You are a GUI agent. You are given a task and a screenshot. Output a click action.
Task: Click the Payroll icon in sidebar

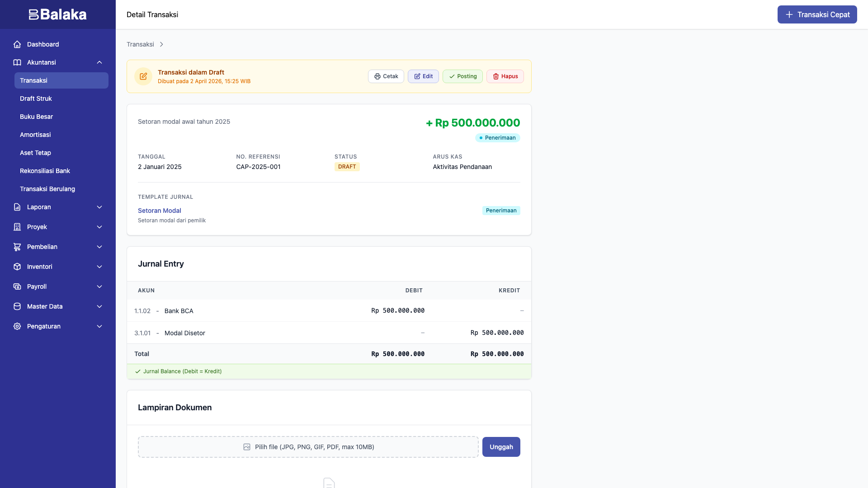(17, 286)
